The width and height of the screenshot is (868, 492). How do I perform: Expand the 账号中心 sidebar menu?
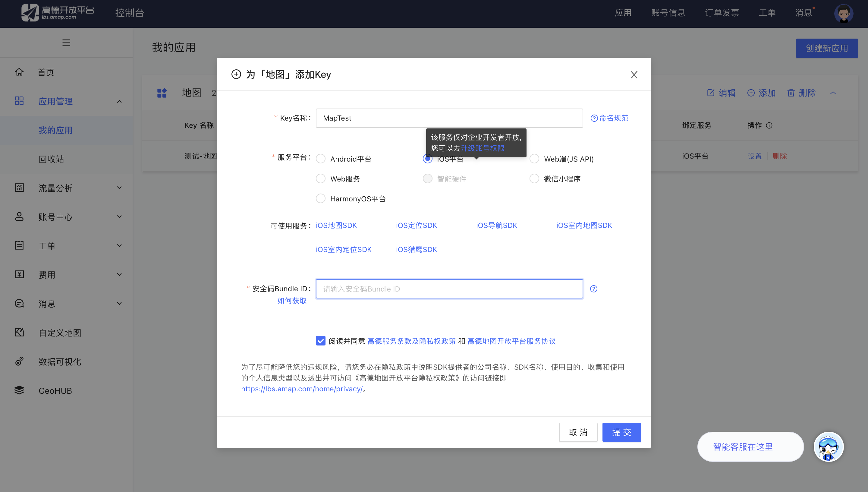119,216
